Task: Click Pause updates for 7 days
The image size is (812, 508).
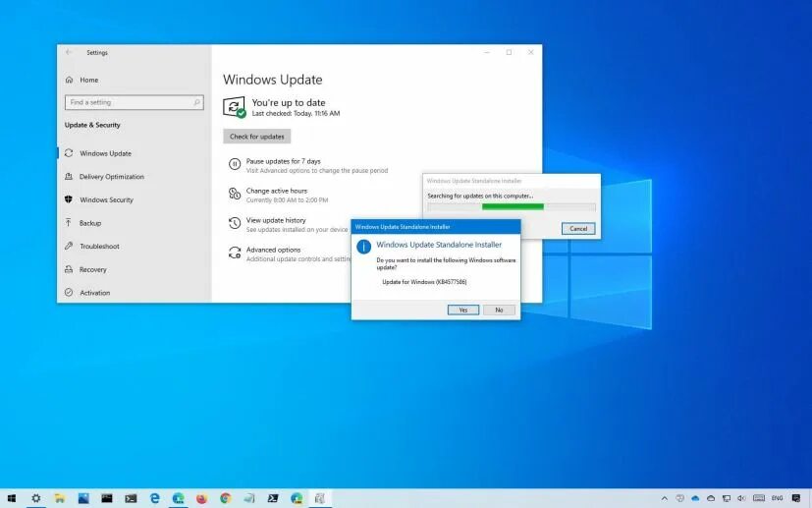Action: click(x=284, y=161)
